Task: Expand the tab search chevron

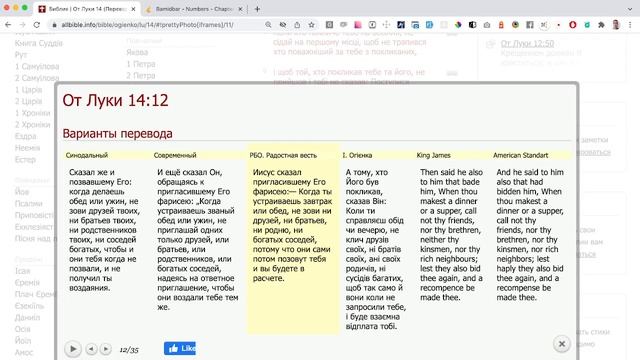Action: point(630,9)
